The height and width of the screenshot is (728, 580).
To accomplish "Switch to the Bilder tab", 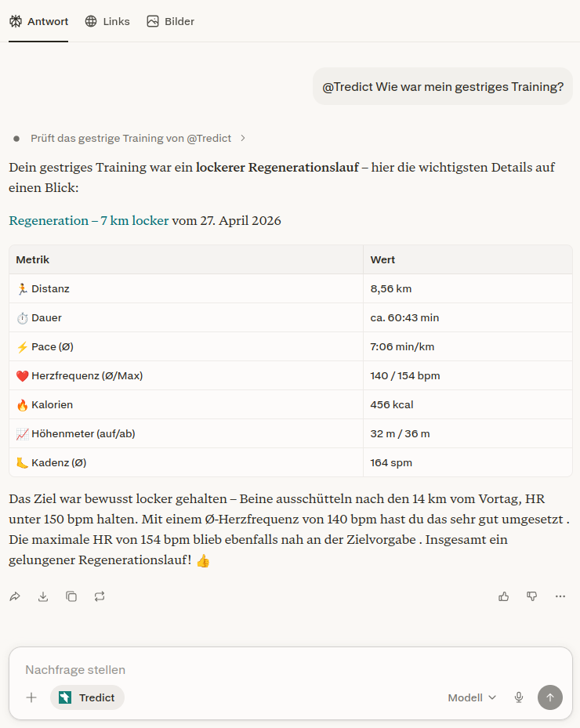I will click(x=170, y=21).
